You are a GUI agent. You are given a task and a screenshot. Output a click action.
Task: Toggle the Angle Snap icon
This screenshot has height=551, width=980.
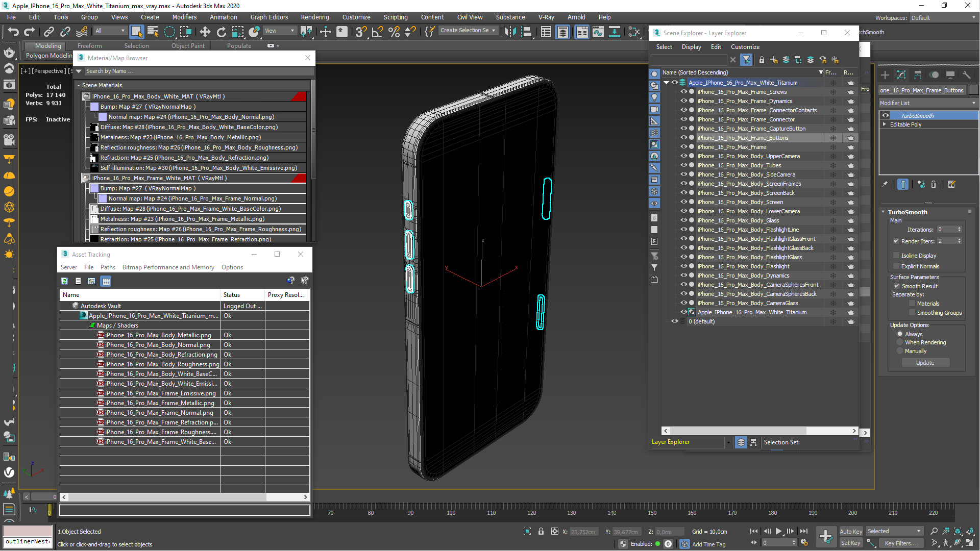(377, 32)
